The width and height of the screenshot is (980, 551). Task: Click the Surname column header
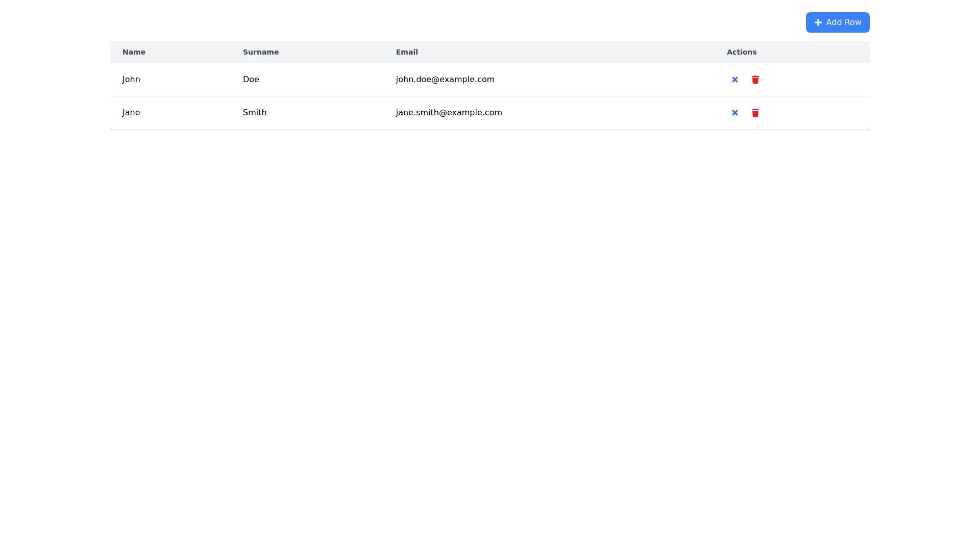point(261,52)
